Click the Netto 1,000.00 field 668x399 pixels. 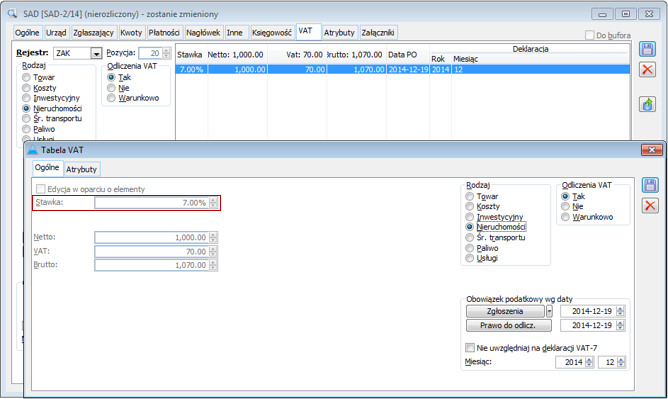click(x=152, y=238)
